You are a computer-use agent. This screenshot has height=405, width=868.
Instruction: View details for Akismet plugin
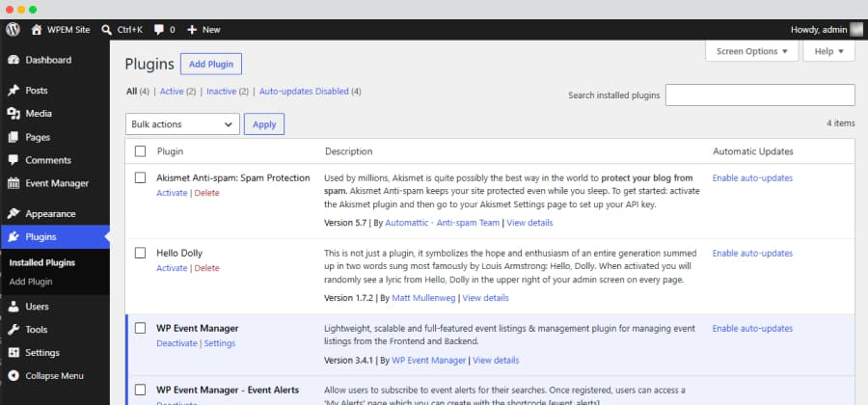[x=529, y=223]
